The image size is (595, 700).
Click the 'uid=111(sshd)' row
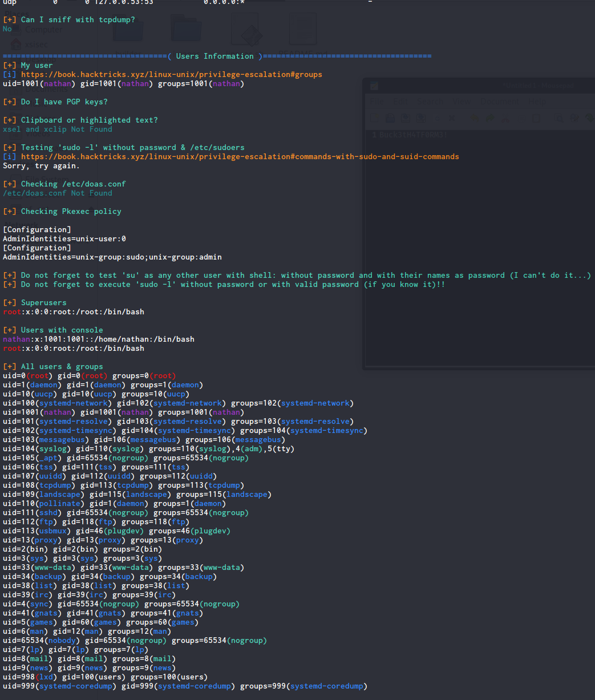pos(126,513)
